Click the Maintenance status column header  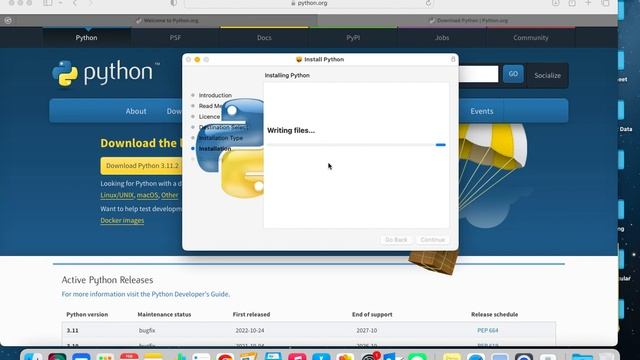point(164,314)
